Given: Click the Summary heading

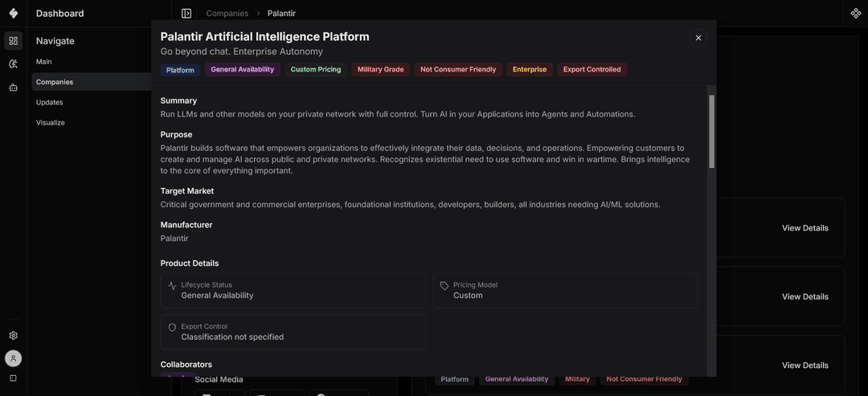Looking at the screenshot, I should (178, 100).
